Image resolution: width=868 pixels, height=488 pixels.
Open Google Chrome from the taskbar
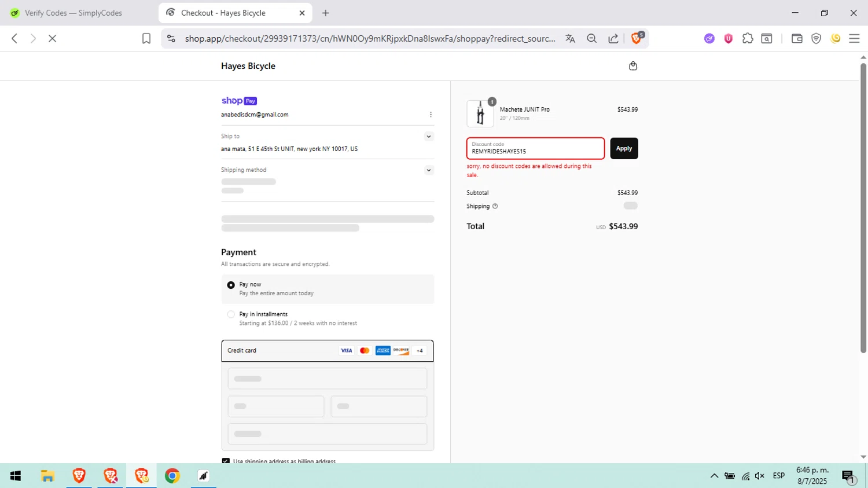(172, 476)
